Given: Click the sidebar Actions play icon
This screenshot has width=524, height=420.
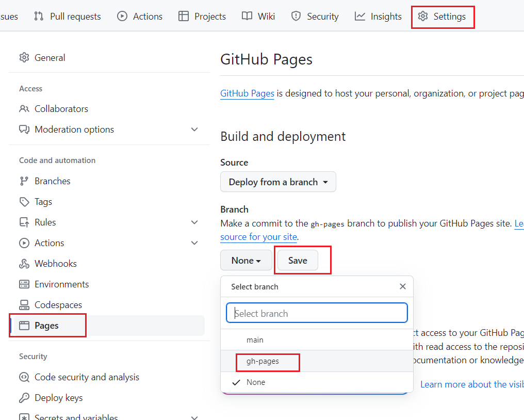Looking at the screenshot, I should coord(24,243).
